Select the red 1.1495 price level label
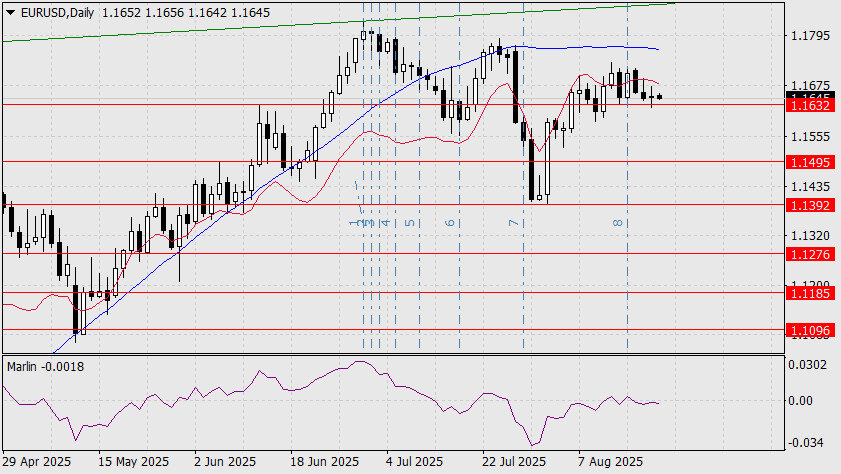The width and height of the screenshot is (841, 474). coord(810,162)
